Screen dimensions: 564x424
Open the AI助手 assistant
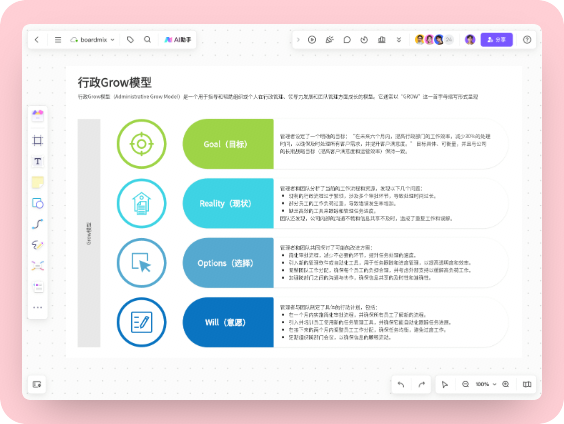[x=178, y=40]
